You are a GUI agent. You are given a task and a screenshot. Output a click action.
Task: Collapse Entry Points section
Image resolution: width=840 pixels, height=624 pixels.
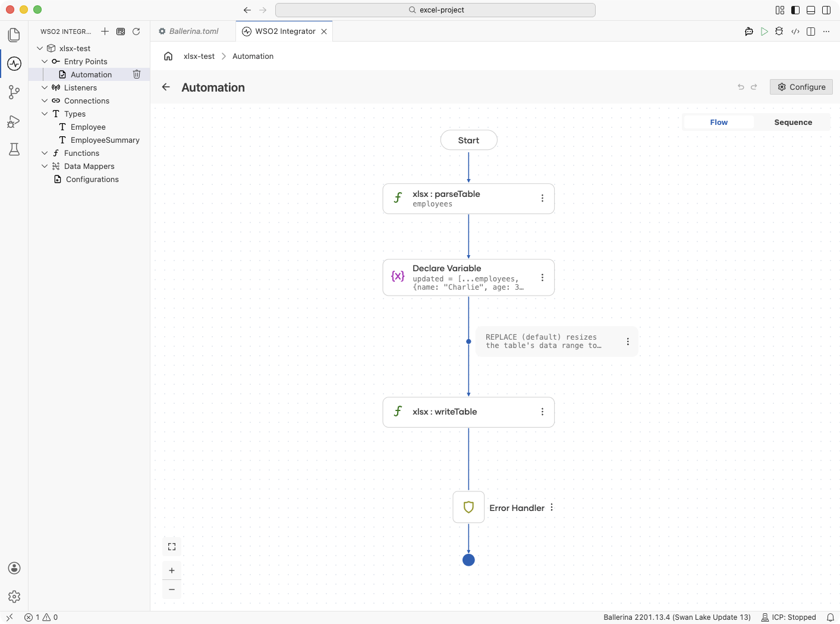45,61
